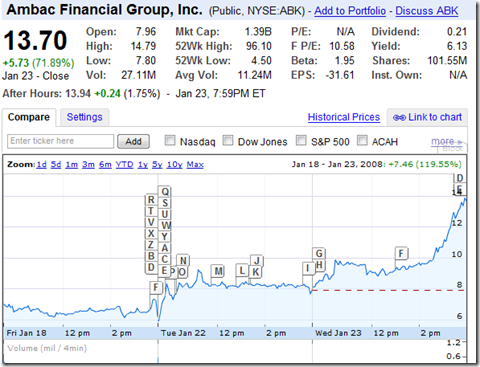Select news flag V on chart
480x367 pixels.
click(151, 222)
